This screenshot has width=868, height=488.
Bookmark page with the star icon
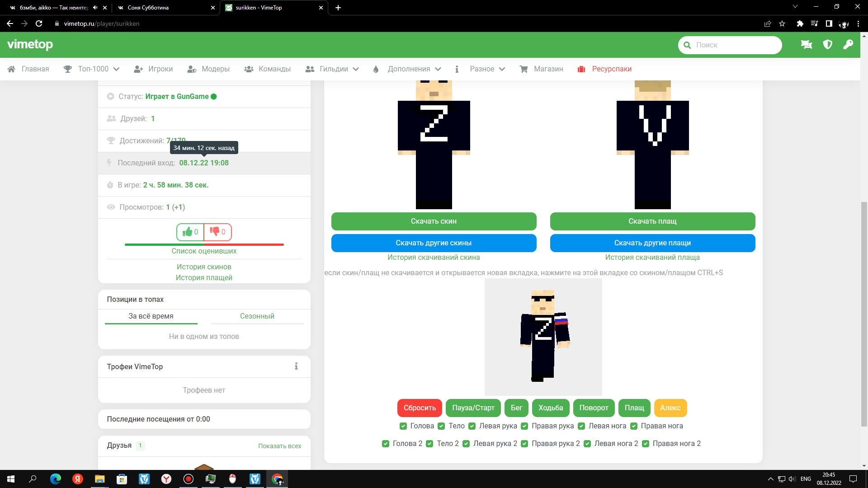782,23
